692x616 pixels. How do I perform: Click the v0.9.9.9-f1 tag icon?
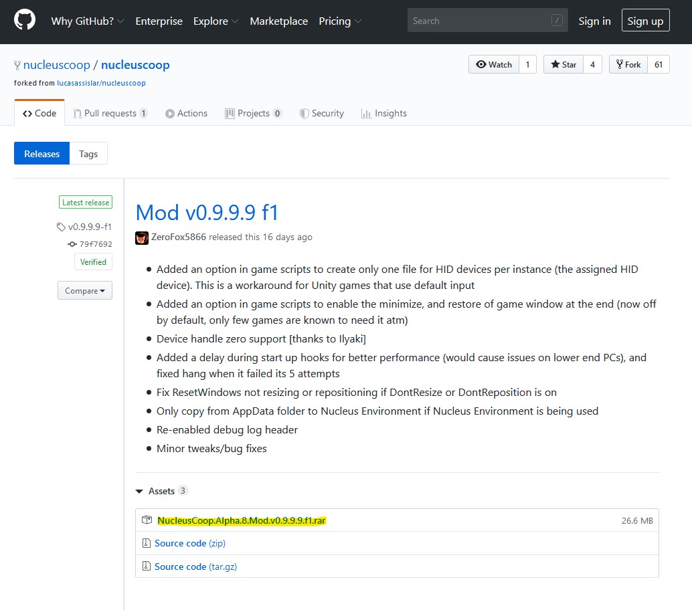click(x=62, y=227)
